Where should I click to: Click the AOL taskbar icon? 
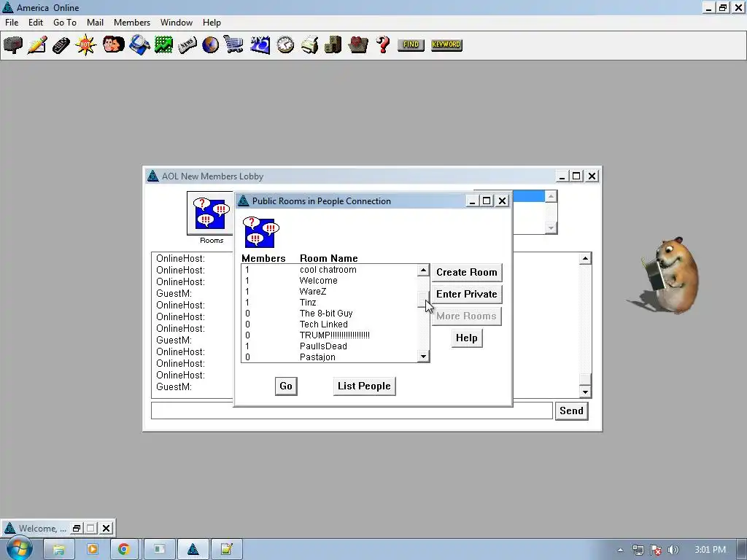[x=193, y=550]
